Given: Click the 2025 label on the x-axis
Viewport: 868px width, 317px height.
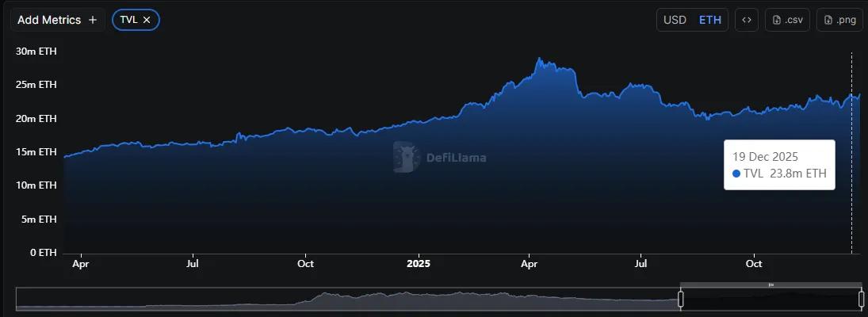Looking at the screenshot, I should (x=417, y=264).
